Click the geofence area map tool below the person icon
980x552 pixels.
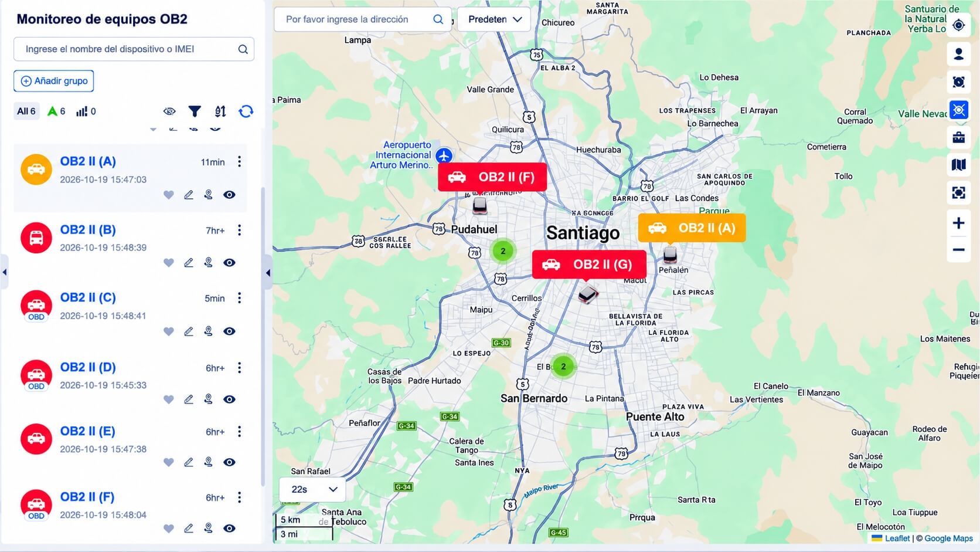959,82
